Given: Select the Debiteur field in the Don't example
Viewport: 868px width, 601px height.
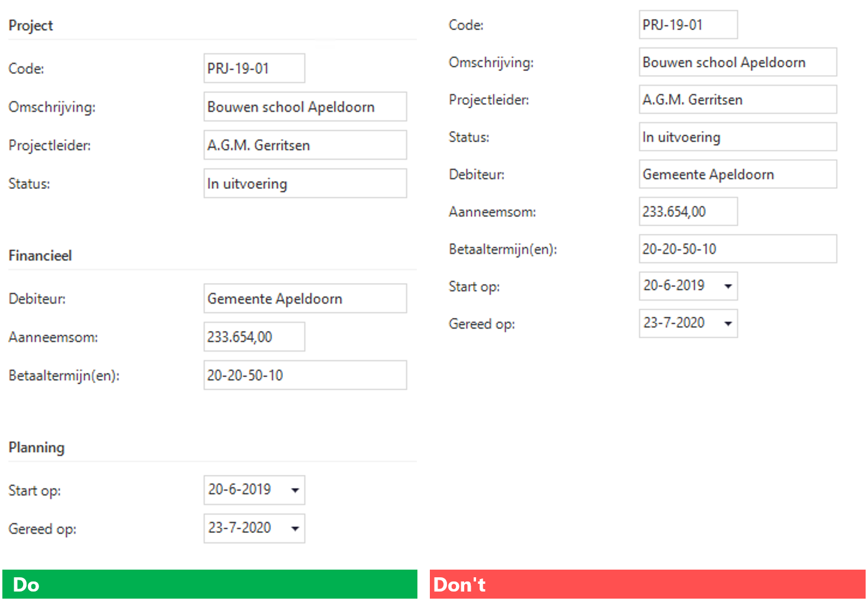Looking at the screenshot, I should point(738,175).
